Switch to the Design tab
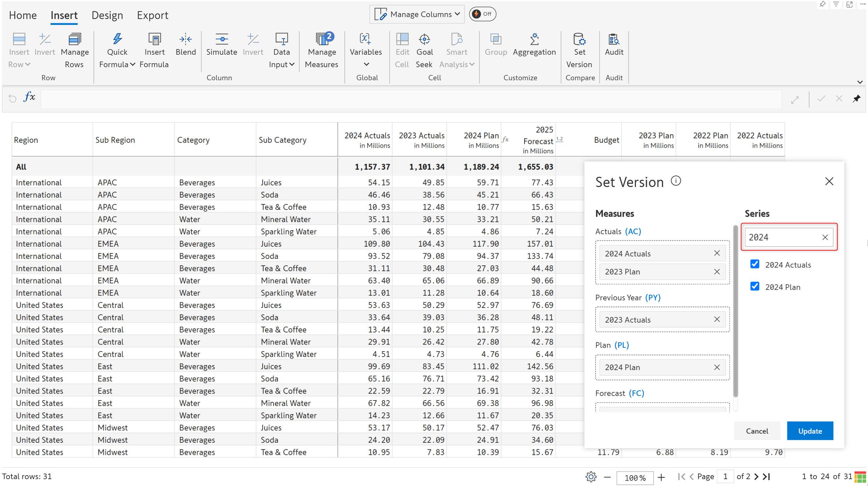 (107, 15)
